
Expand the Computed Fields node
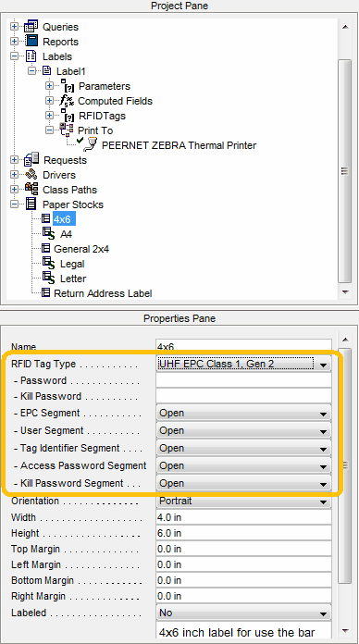[49, 101]
